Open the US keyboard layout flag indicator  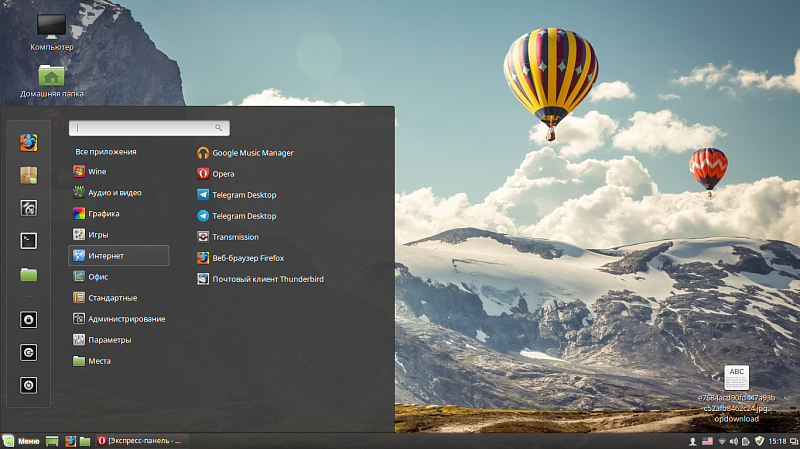tap(707, 441)
